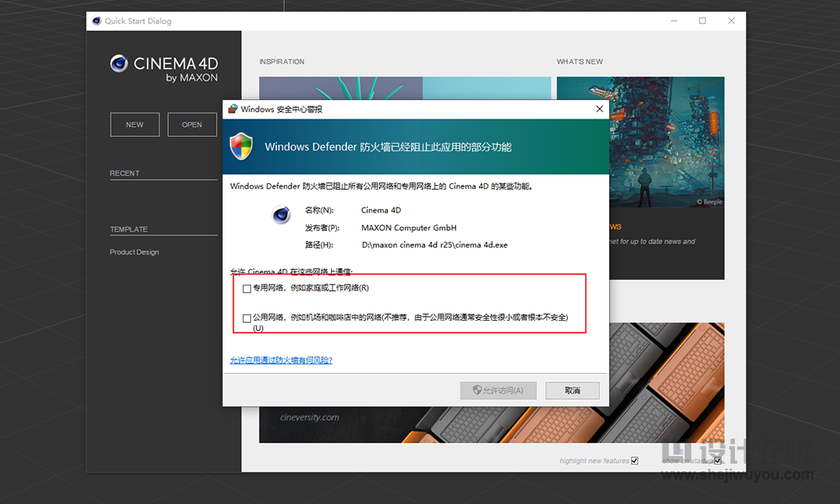Maximize the Quick Start Dialog window

tap(702, 21)
